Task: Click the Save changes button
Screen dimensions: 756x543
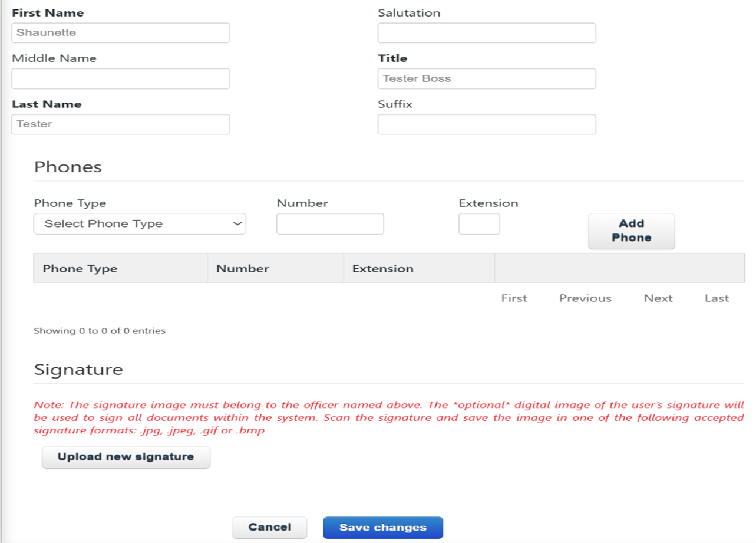Action: [382, 528]
